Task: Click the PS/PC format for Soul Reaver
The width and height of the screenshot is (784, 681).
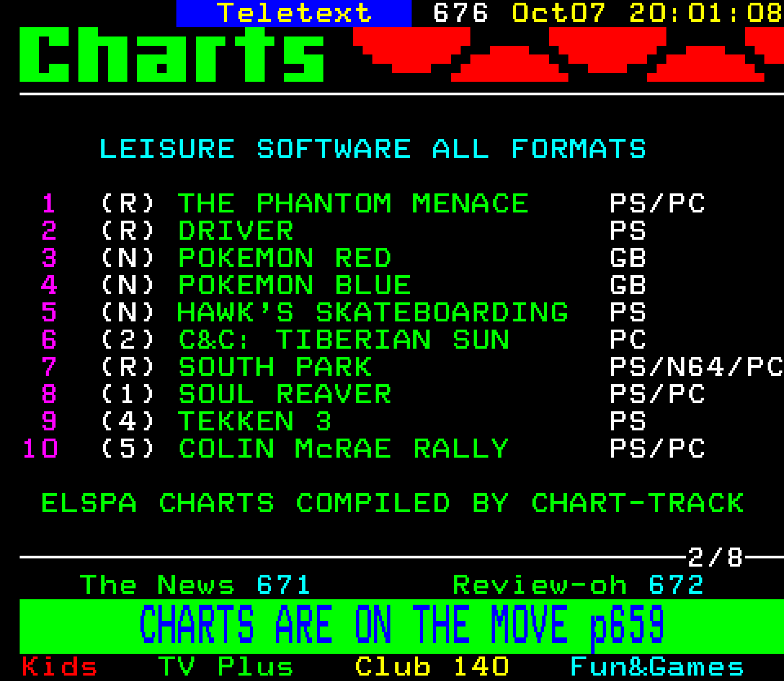Action: point(657,394)
